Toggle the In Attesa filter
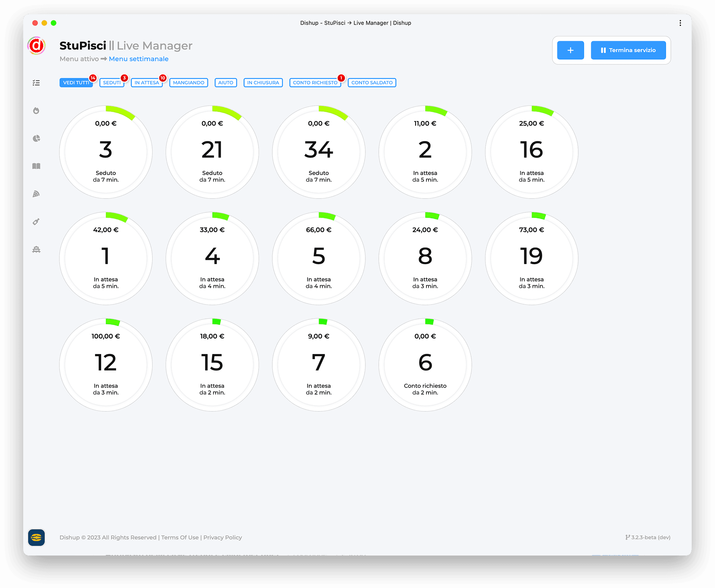 point(146,83)
